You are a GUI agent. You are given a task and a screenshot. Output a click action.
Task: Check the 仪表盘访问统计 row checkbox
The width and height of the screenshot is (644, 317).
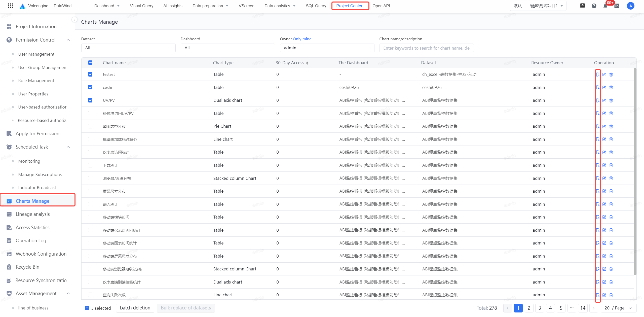click(x=90, y=152)
